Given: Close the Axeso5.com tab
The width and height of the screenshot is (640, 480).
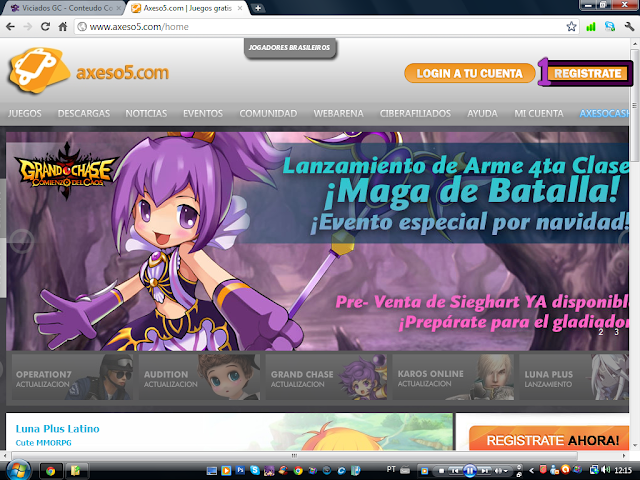Looking at the screenshot, I should point(240,8).
